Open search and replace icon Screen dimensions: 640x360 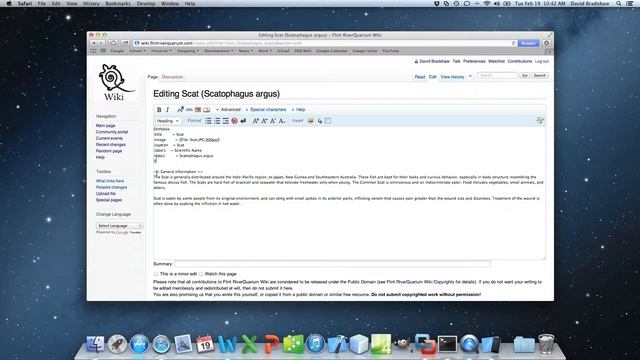(540, 120)
